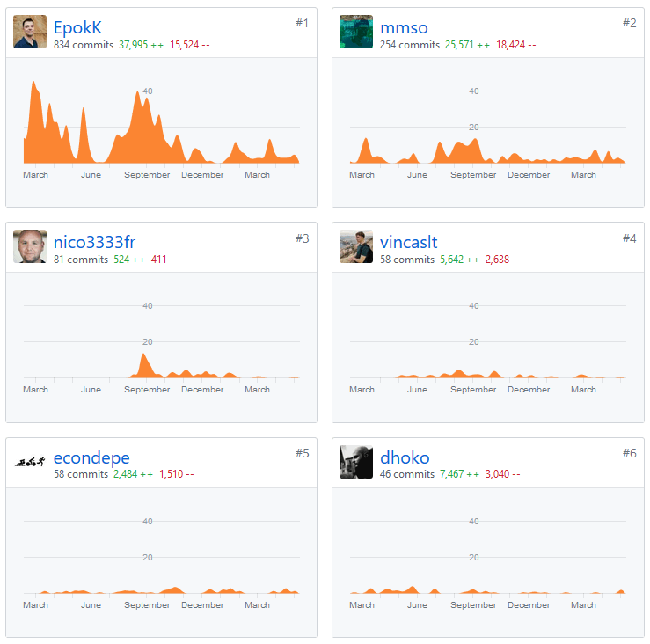This screenshot has width=650, height=644.
Task: Click econdepe's 1,510 -- deletions count
Action: click(x=176, y=474)
